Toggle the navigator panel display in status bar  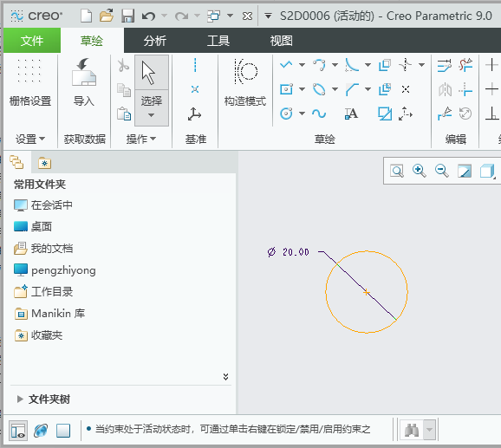(x=18, y=431)
